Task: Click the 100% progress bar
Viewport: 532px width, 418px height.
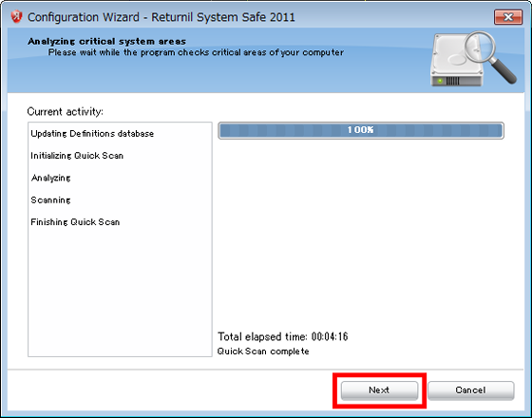Action: (x=361, y=130)
